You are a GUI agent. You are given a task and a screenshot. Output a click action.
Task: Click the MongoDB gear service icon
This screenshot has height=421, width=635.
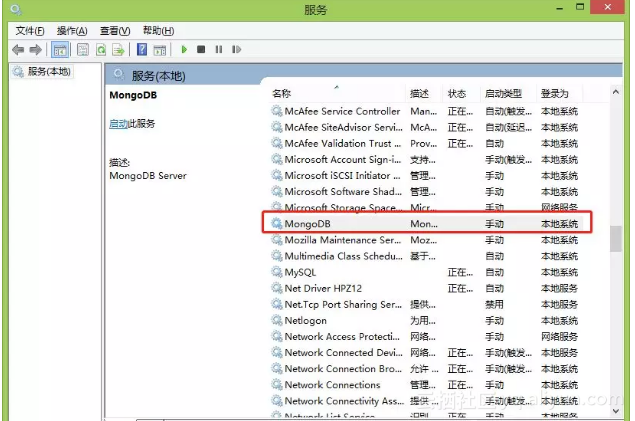click(x=277, y=223)
